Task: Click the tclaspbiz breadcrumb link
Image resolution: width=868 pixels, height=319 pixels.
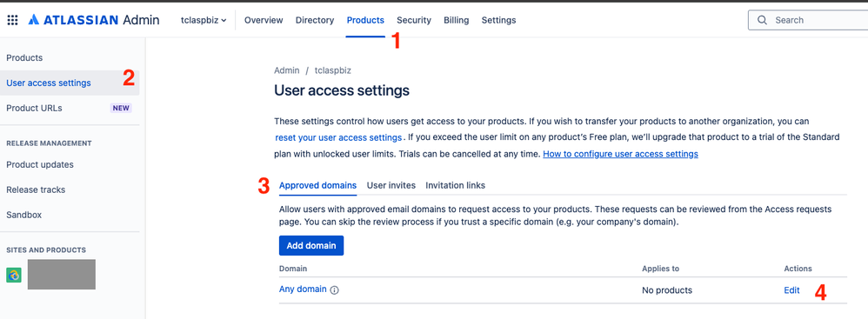Action: coord(333,70)
